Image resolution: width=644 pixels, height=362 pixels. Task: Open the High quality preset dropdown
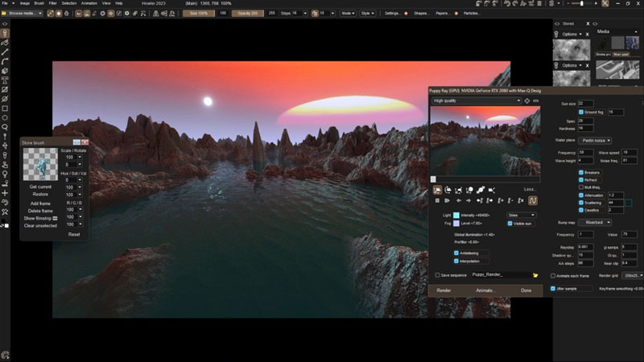point(476,101)
